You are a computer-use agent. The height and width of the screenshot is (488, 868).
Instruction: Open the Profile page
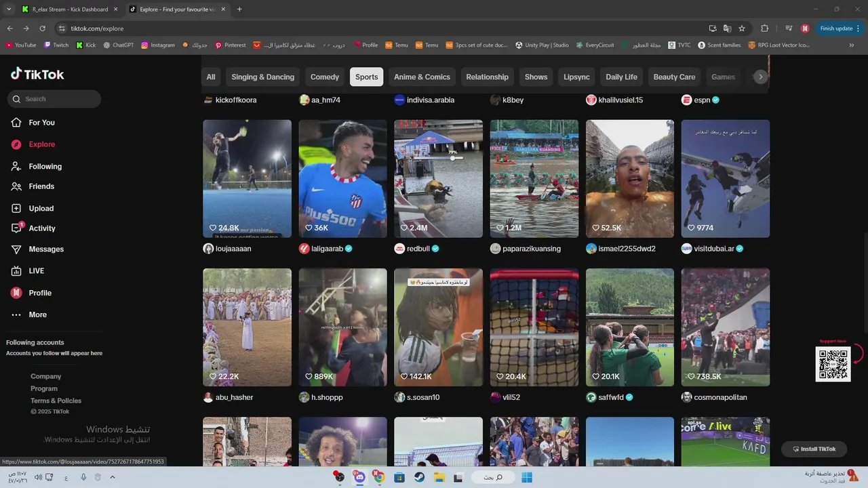40,293
